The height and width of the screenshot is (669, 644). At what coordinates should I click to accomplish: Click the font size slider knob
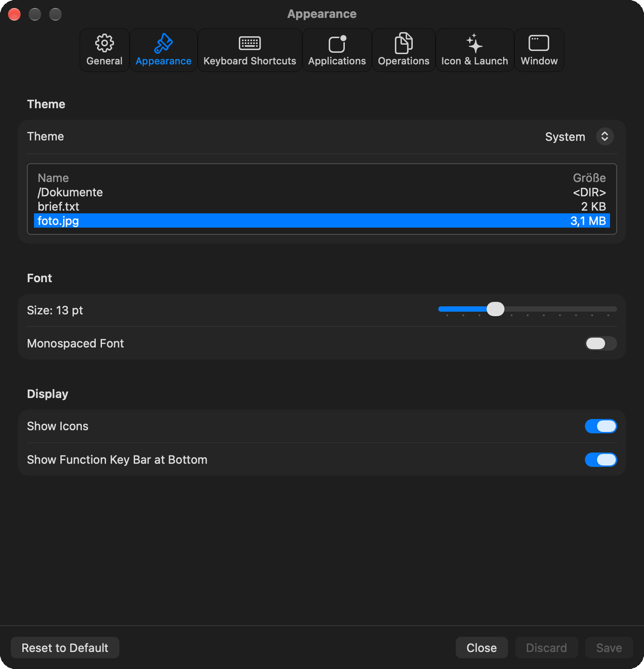[495, 309]
